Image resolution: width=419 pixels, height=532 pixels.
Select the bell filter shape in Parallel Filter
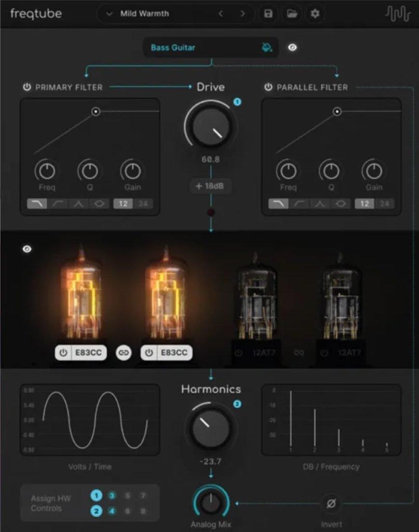click(320, 204)
